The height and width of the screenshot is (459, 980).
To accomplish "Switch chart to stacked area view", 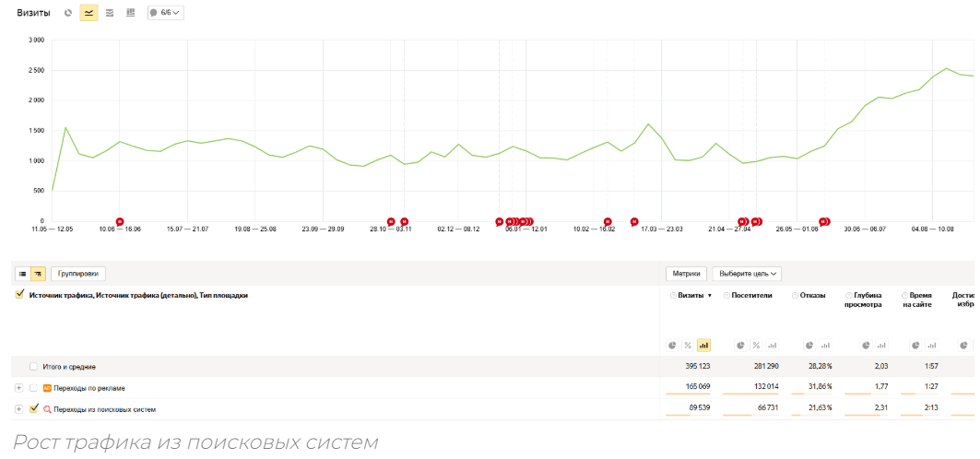I will click(110, 13).
